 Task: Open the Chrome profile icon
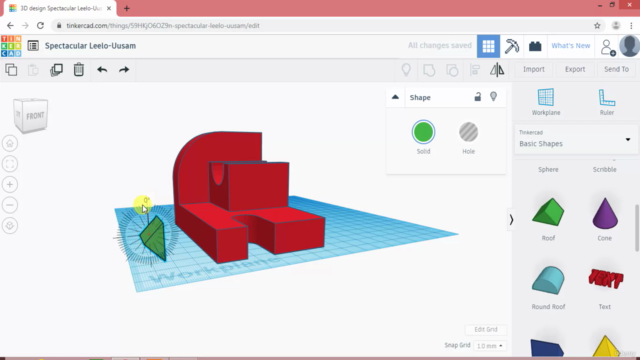[616, 25]
